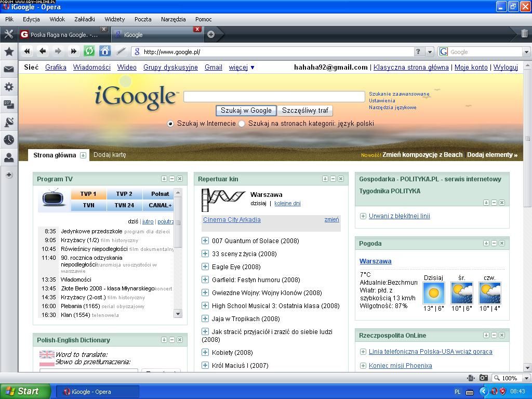The height and width of the screenshot is (399, 532).
Task: Open the Program TV gadget menu arrow
Action: (x=164, y=179)
